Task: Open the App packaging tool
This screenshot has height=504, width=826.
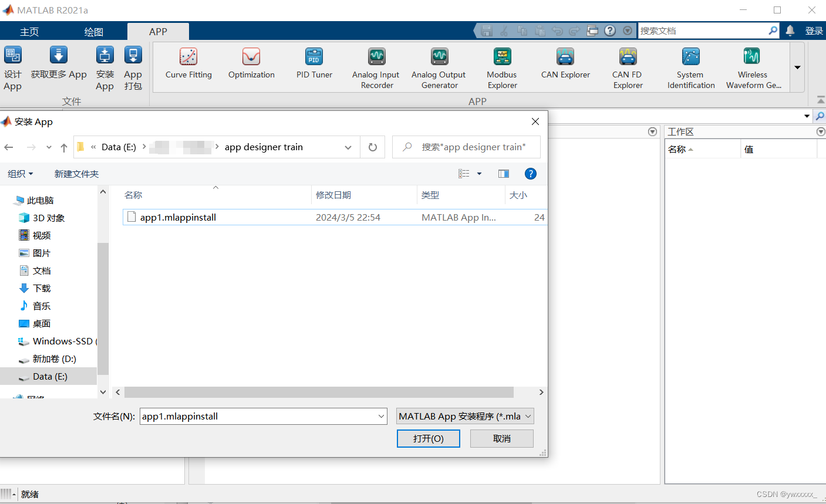Action: [x=133, y=69]
